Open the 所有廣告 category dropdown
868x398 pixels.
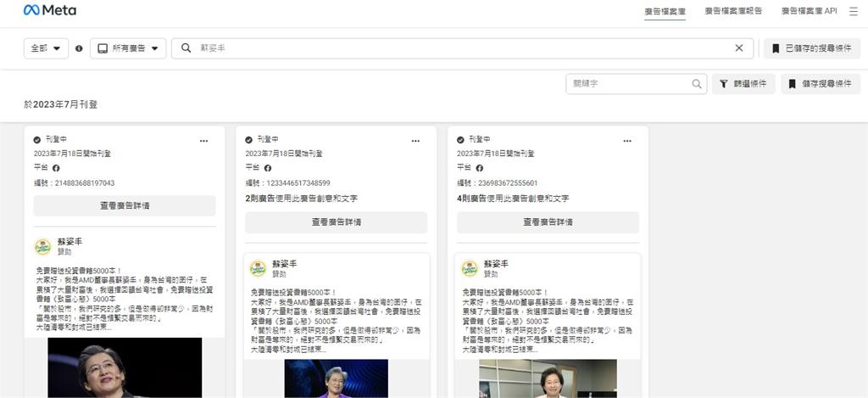128,48
